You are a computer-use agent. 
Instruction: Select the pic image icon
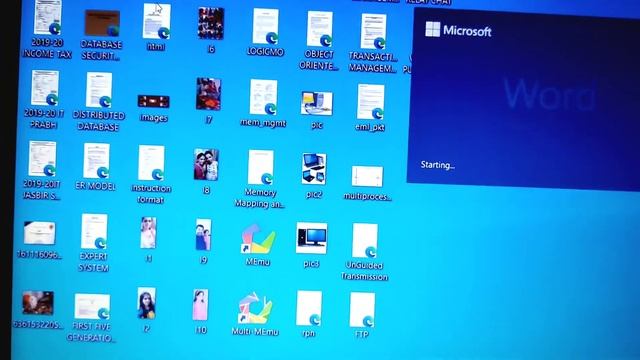click(317, 104)
